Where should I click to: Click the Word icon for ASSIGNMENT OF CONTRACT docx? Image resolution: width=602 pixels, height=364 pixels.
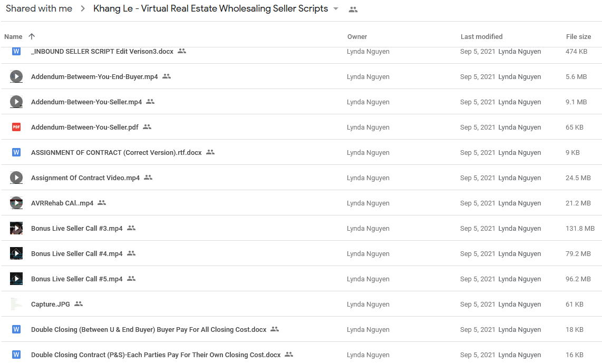(x=16, y=152)
